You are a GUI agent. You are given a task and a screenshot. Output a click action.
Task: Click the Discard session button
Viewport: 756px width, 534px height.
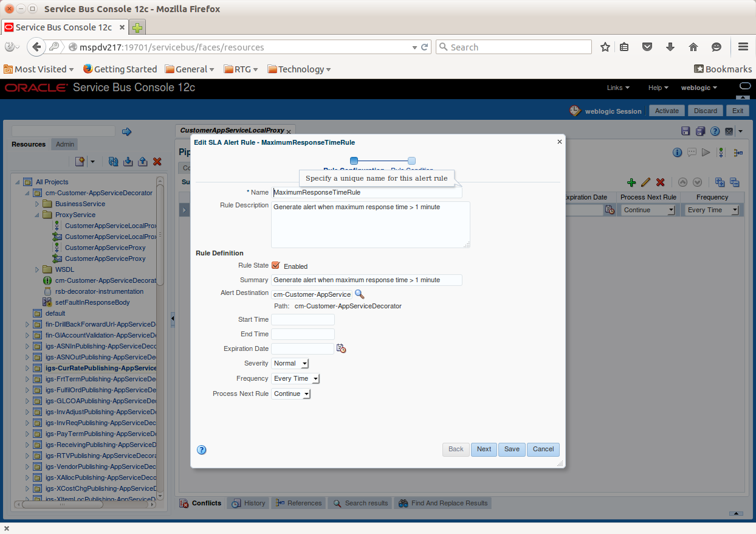(x=706, y=111)
